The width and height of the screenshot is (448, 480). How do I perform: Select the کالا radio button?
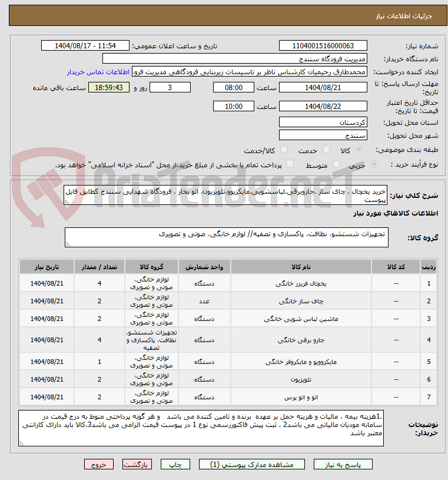point(359,150)
